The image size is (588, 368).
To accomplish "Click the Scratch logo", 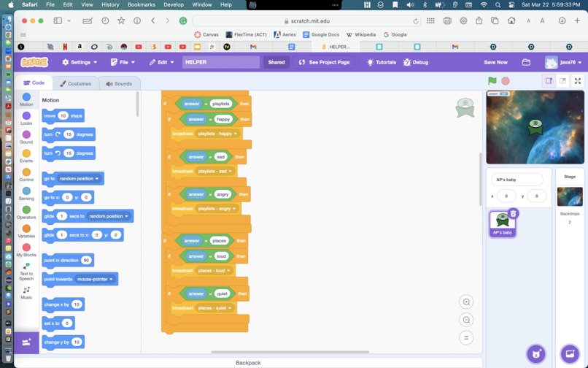I will [34, 62].
